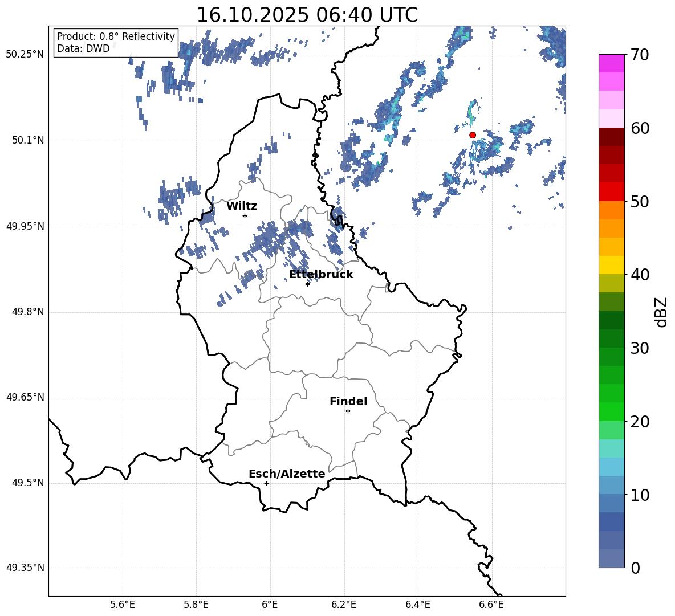Click the Findel station marker
This screenshot has width=675, height=616.
click(x=348, y=411)
